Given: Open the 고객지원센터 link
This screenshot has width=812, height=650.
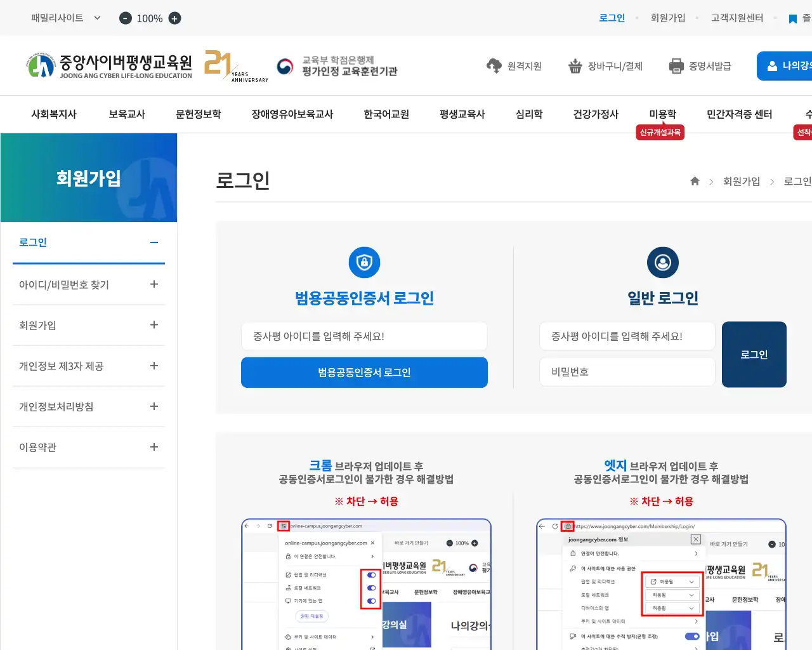Looking at the screenshot, I should 737,18.
